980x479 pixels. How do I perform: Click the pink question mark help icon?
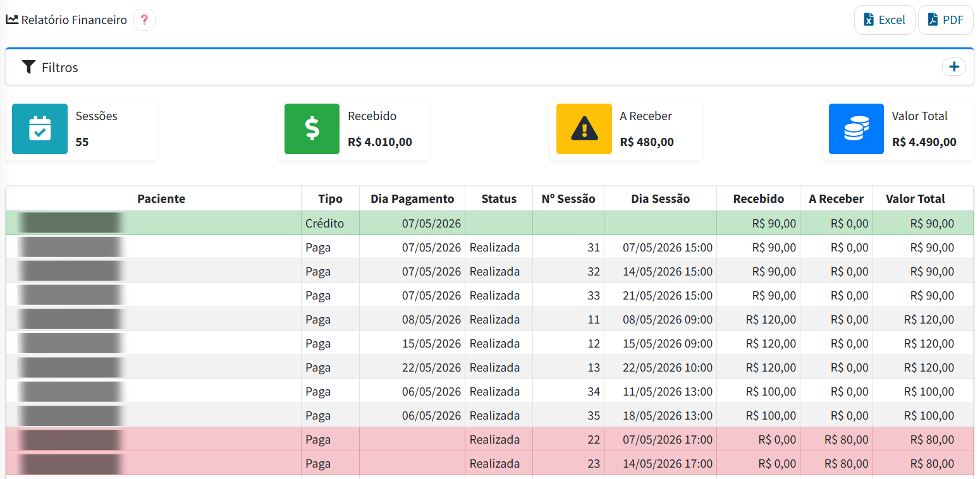click(x=144, y=20)
